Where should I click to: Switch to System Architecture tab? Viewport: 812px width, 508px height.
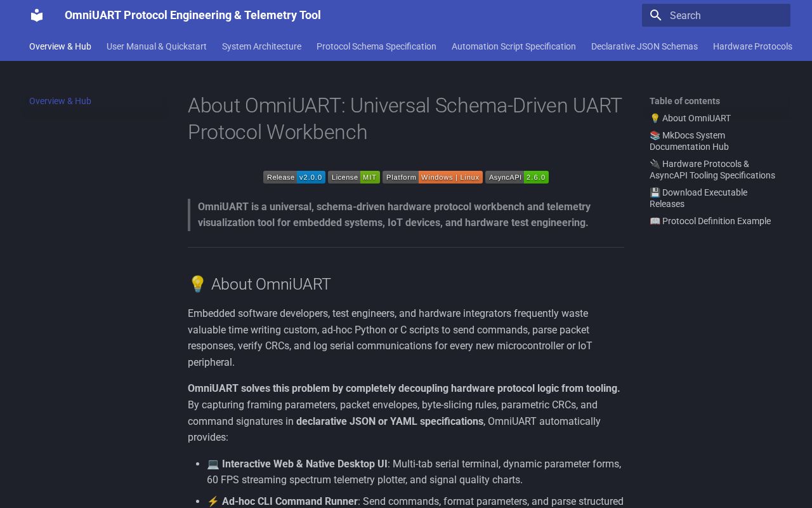pos(261,46)
